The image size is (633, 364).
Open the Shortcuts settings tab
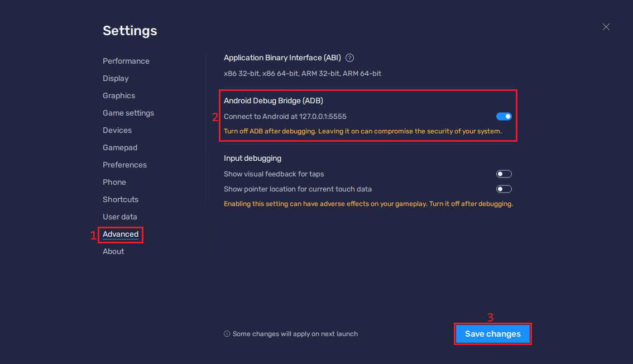click(120, 199)
